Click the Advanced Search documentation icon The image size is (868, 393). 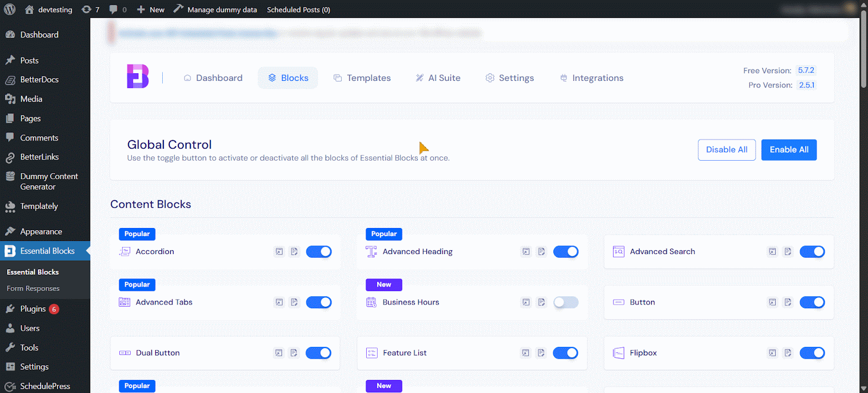point(788,251)
